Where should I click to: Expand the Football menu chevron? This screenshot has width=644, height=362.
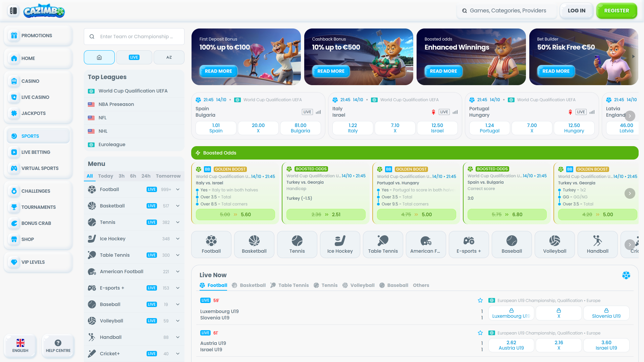178,189
